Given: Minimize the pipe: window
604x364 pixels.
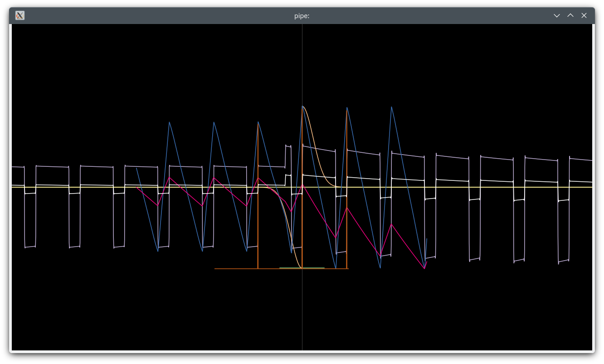Looking at the screenshot, I should pyautogui.click(x=557, y=15).
